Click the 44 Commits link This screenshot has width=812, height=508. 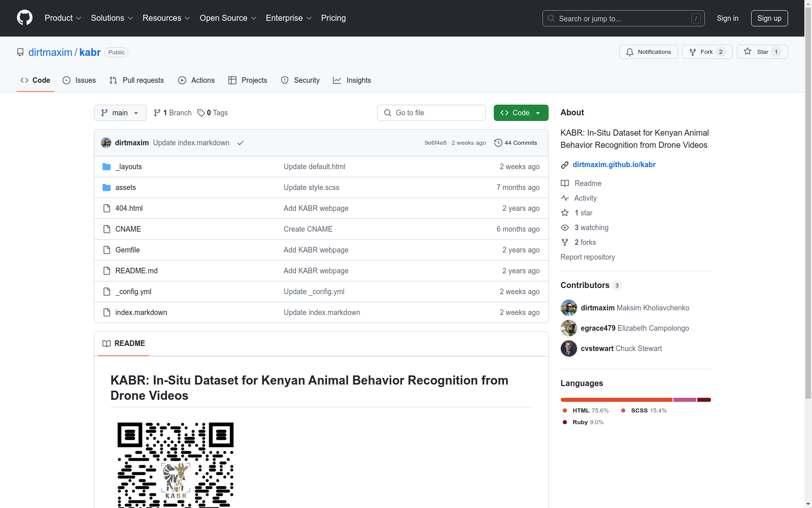[516, 143]
